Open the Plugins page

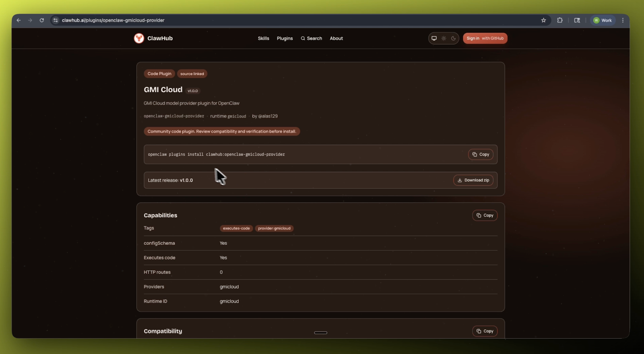[x=285, y=38]
